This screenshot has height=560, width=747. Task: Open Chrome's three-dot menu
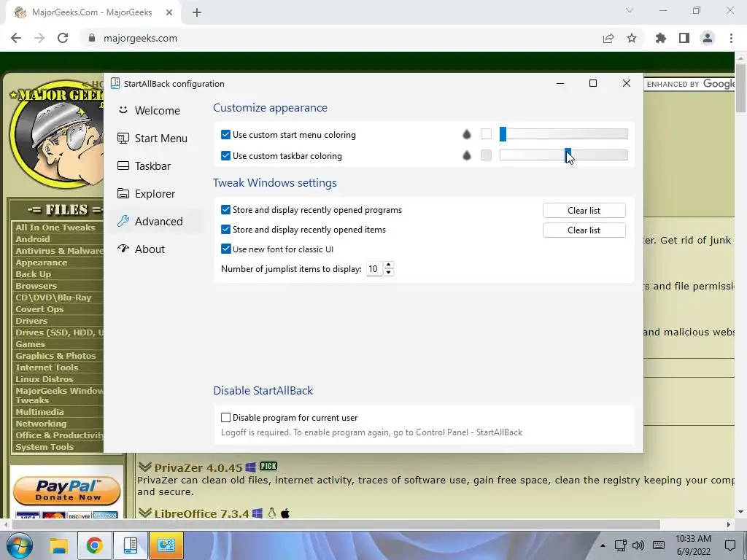tap(731, 38)
